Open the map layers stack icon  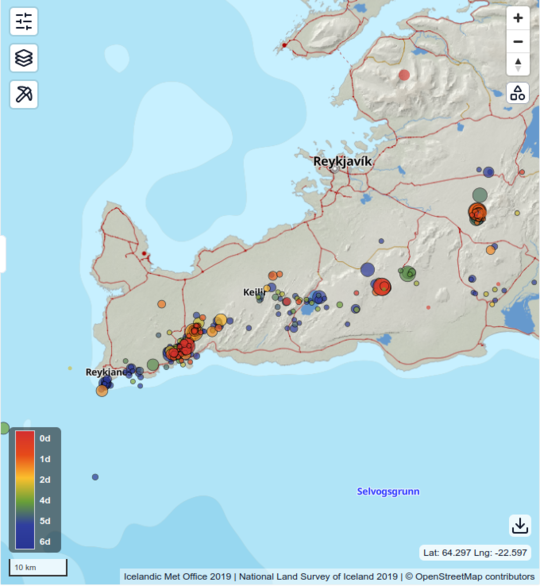[24, 58]
